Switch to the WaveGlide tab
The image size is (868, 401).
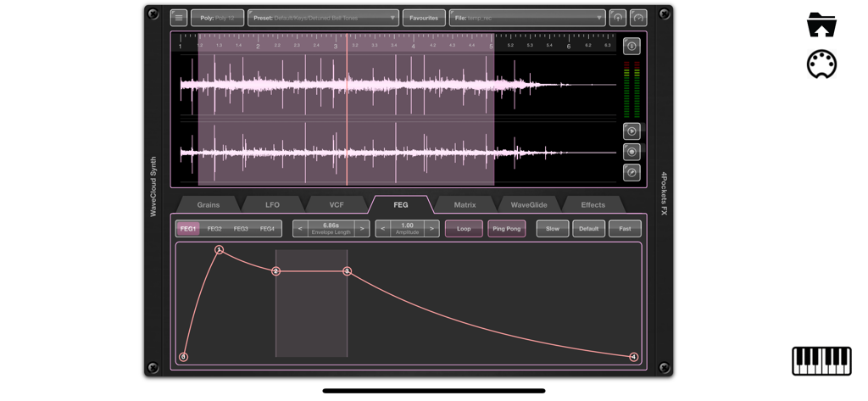(x=529, y=205)
